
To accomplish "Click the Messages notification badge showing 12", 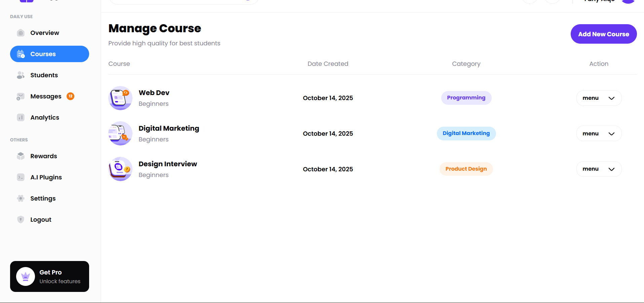I will [x=70, y=96].
